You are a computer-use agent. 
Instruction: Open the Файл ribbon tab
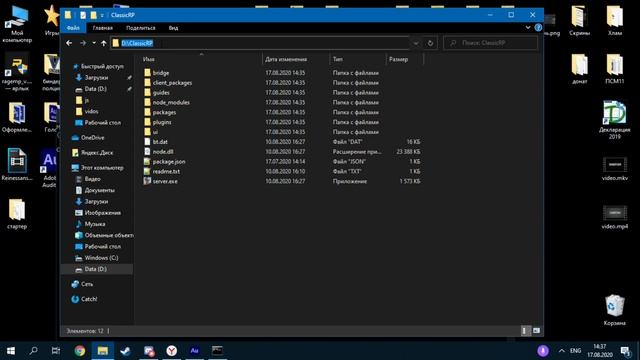(73, 28)
